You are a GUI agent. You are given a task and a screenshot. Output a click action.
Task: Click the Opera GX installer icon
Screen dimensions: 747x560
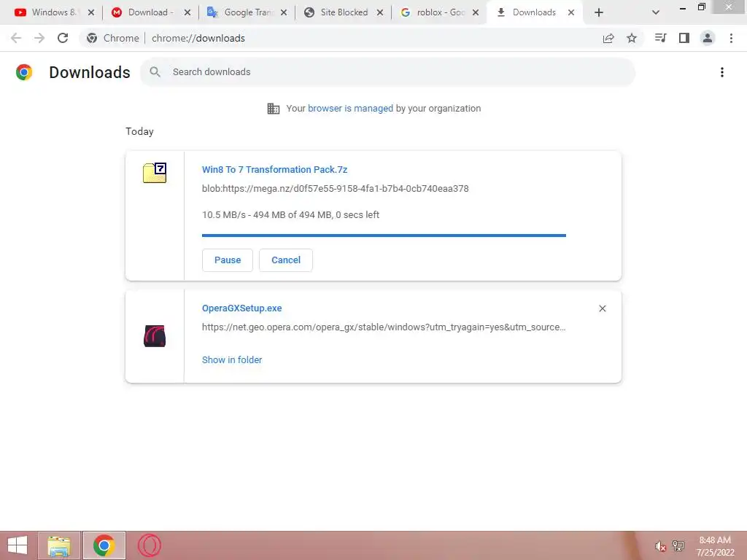coord(155,335)
